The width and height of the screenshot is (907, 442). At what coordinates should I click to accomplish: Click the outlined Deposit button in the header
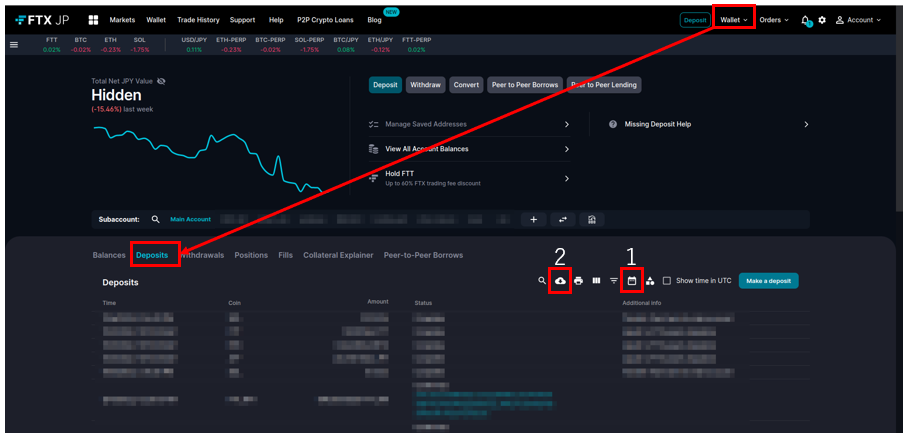[695, 20]
